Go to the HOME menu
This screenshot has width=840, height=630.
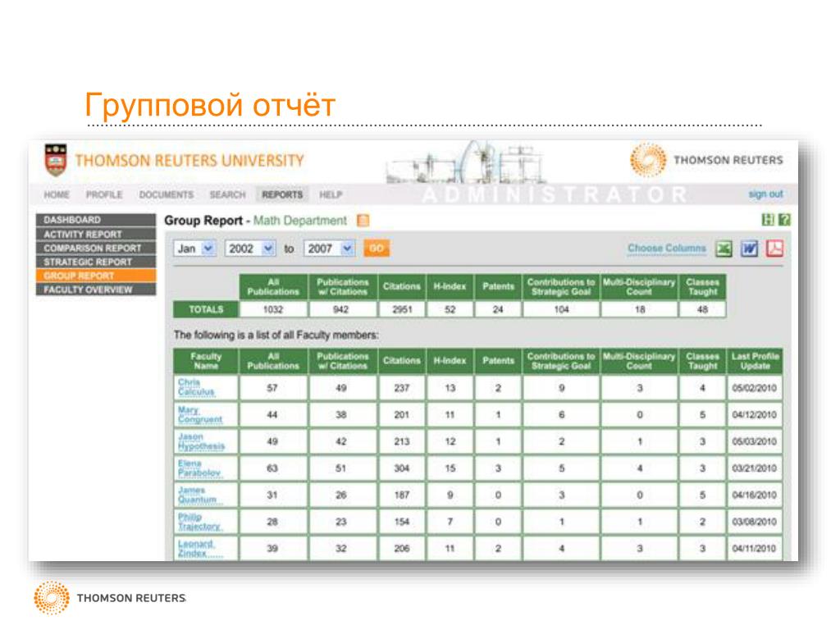coord(57,194)
